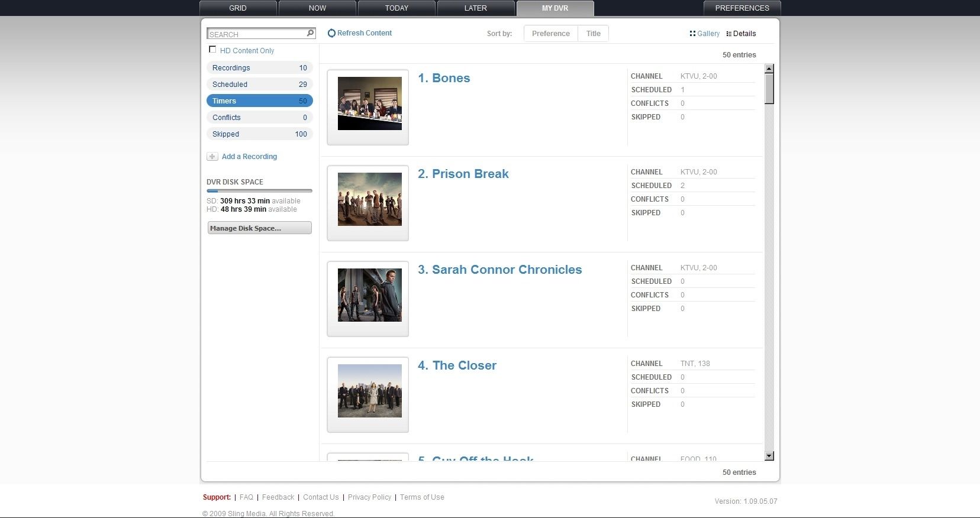
Task: Open the Feedback footer link
Action: pos(278,497)
